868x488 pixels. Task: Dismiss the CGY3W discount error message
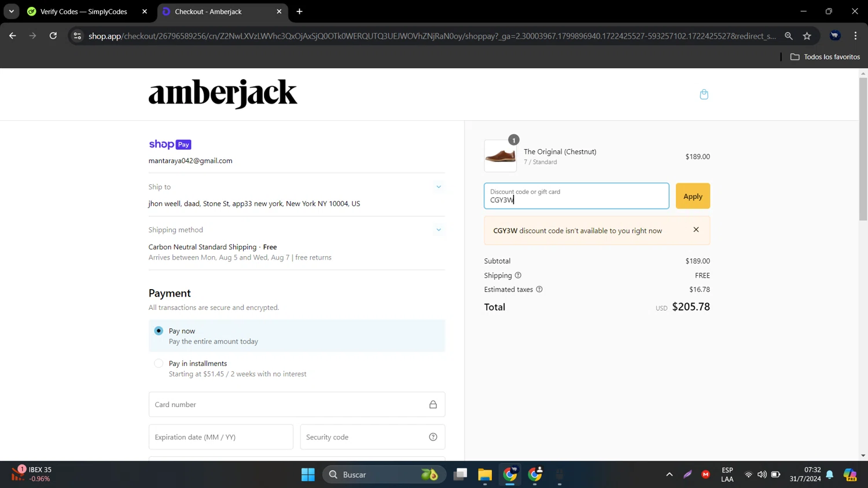tap(696, 230)
